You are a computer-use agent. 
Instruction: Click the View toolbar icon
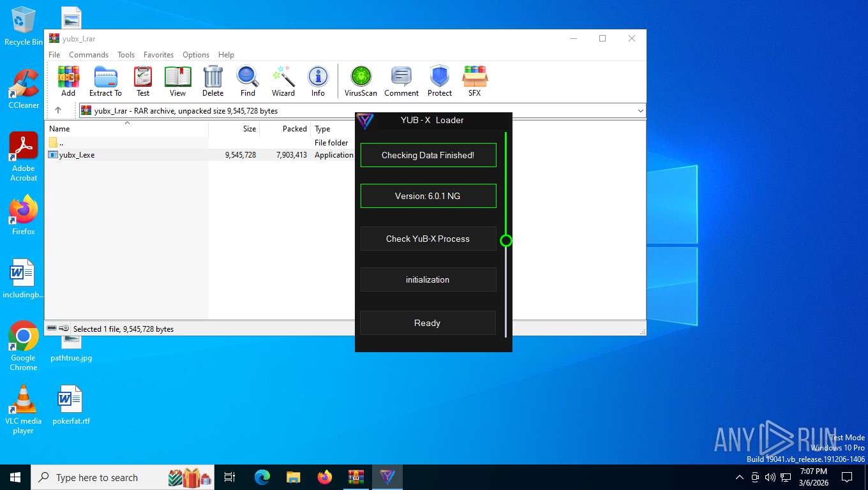pyautogui.click(x=177, y=81)
